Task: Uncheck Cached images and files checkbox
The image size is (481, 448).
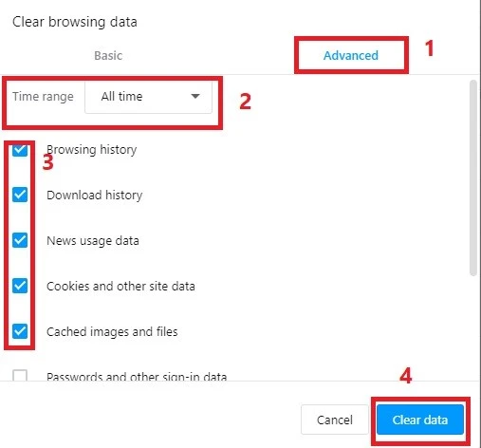Action: click(x=20, y=331)
